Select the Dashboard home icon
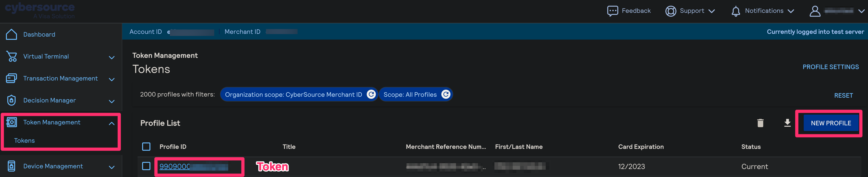The height and width of the screenshot is (177, 868). click(x=11, y=34)
